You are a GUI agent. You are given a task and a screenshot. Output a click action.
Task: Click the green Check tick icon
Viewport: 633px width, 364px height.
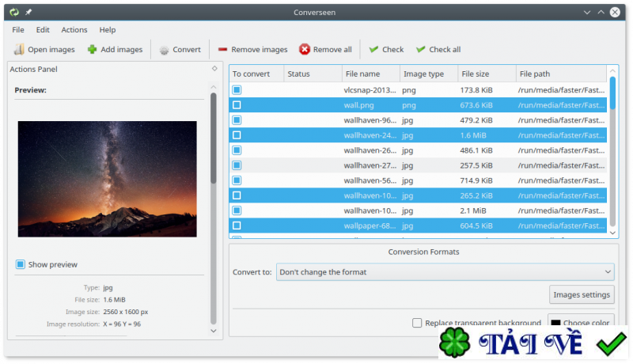[x=373, y=49]
